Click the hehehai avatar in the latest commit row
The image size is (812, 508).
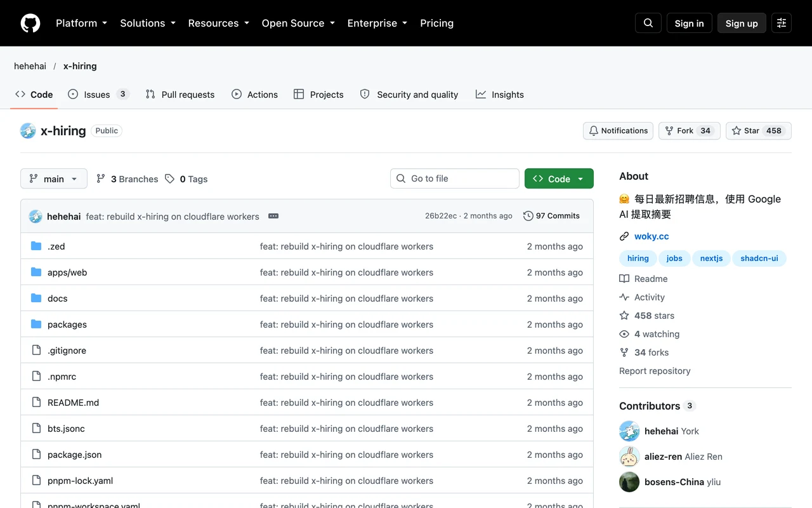tap(36, 217)
